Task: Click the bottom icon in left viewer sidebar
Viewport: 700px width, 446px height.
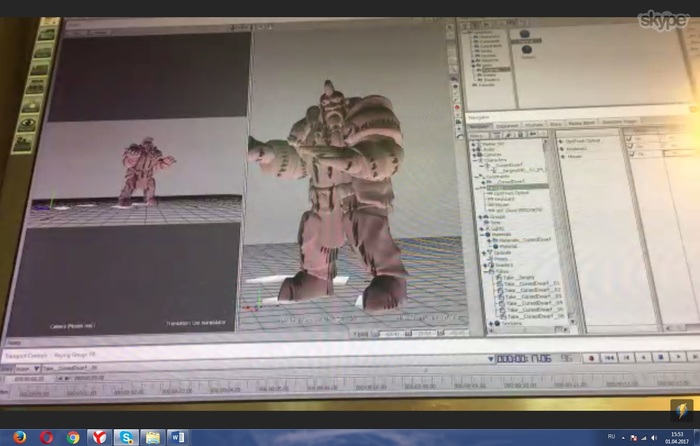Action: point(22,144)
